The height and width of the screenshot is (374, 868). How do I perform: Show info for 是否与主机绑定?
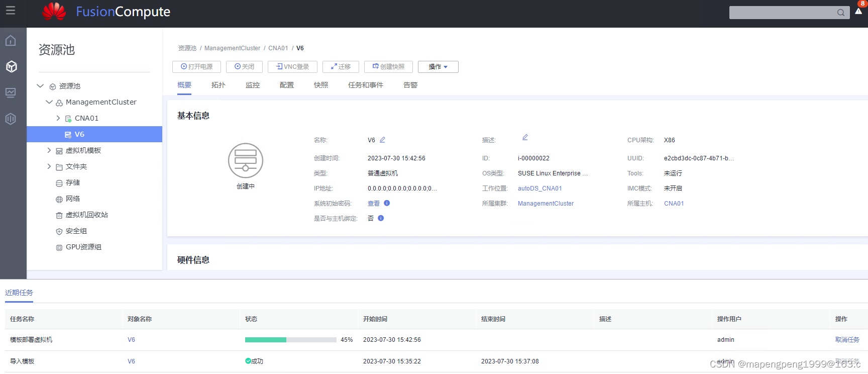click(x=381, y=218)
